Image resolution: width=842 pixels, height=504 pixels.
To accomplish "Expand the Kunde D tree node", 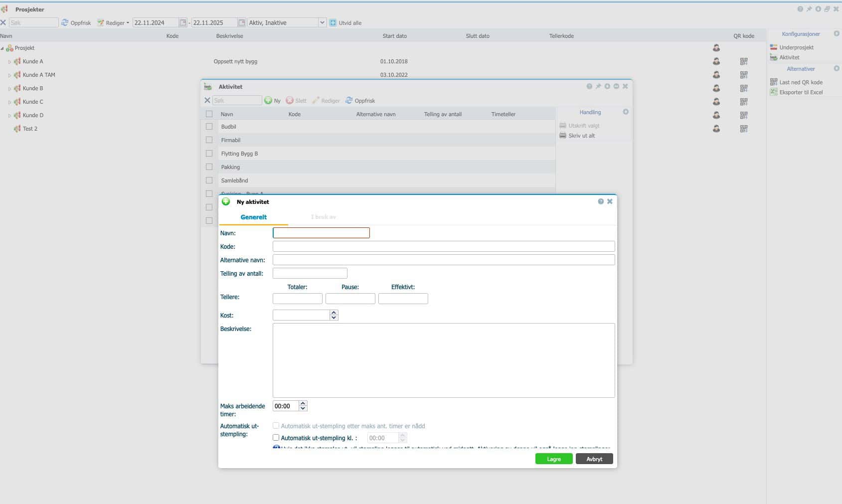I will [9, 116].
